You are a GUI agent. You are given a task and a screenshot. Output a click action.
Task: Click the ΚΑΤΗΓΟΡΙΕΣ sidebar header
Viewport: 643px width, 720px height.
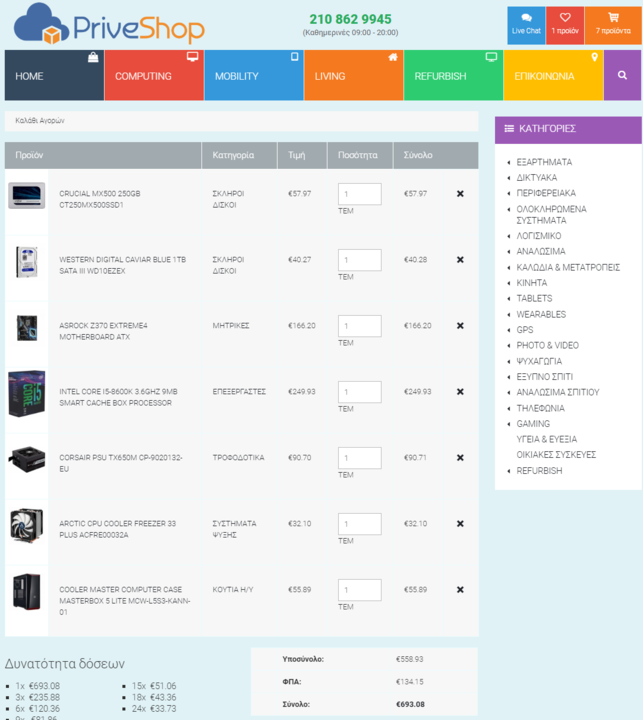[568, 129]
